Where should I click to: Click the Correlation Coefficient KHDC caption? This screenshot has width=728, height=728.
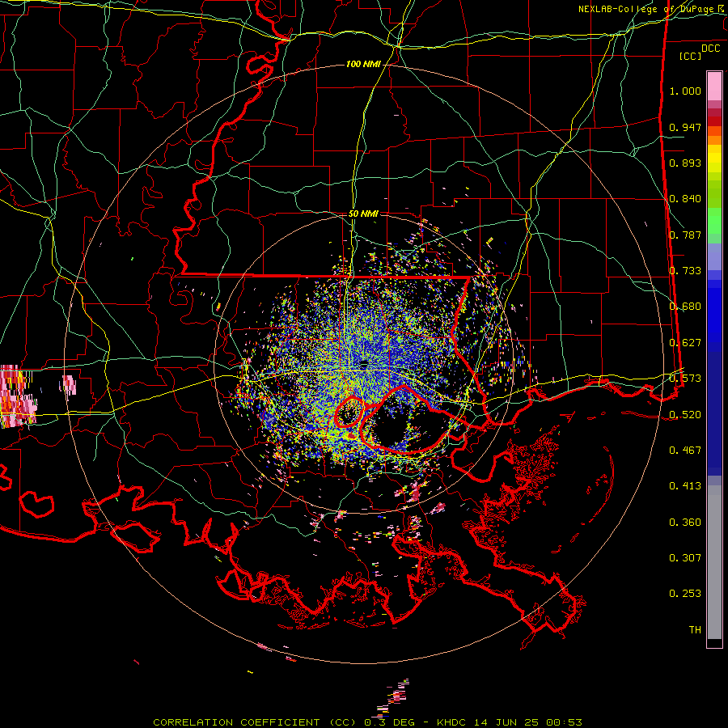click(x=367, y=722)
